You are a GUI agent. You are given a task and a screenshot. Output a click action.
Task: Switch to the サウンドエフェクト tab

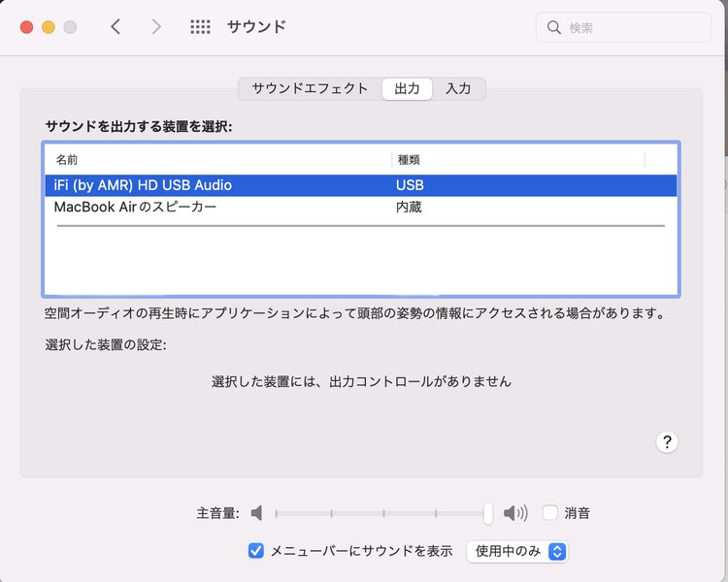(310, 88)
